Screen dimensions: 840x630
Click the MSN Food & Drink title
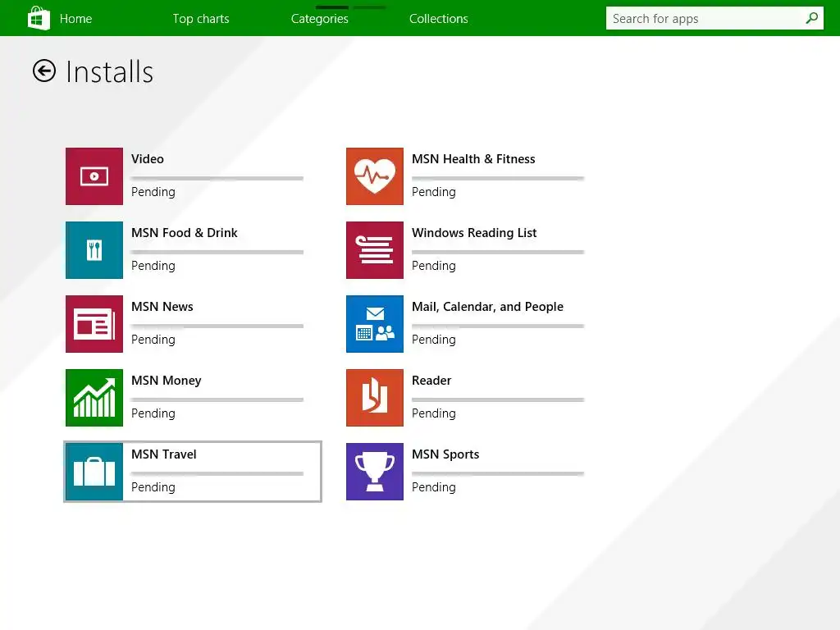[x=185, y=233]
